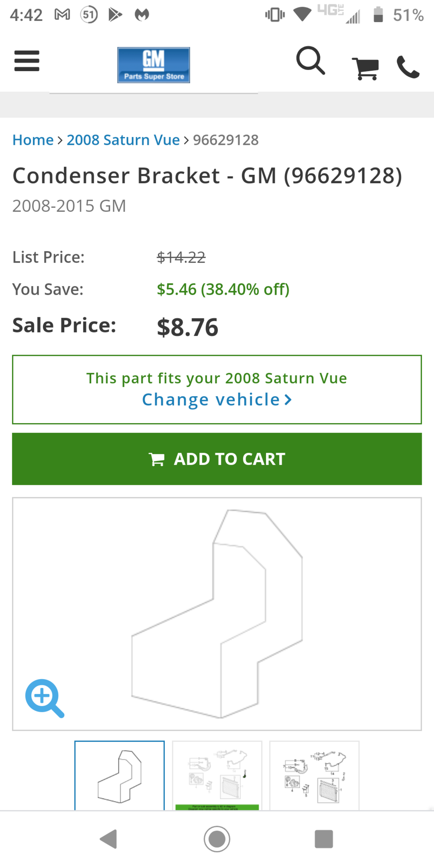Tap the phone call icon
Screen dimensions: 434x868
click(408, 67)
